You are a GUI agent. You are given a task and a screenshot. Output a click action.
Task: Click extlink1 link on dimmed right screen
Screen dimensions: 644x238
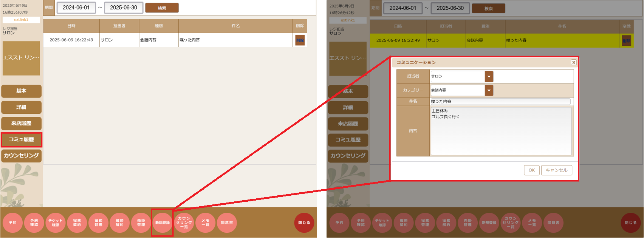click(x=348, y=20)
